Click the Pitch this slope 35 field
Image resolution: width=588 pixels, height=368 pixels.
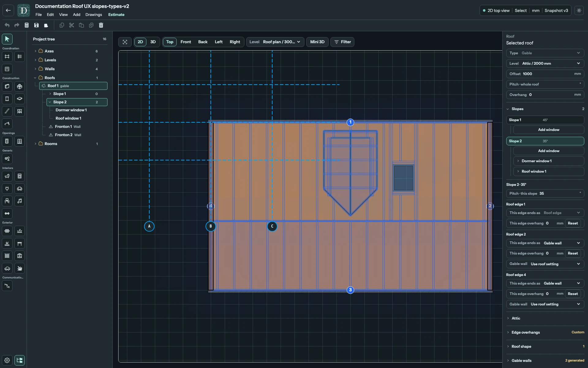point(545,194)
